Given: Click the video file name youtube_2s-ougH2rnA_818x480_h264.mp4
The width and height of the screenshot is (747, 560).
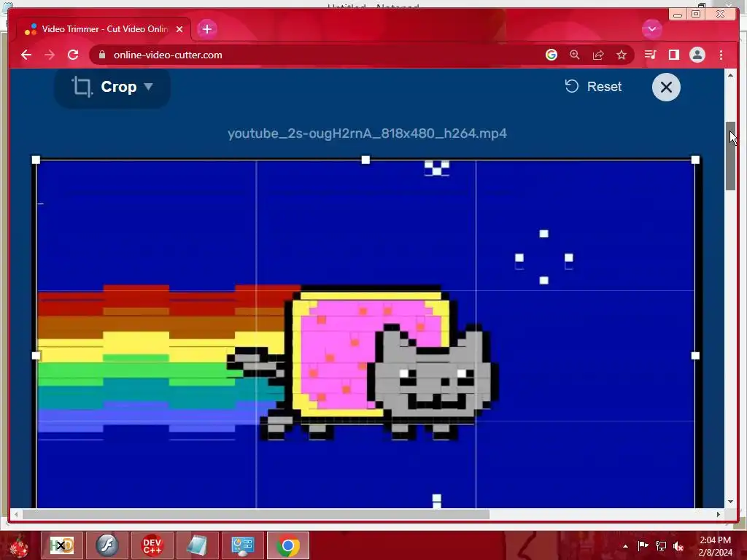Looking at the screenshot, I should coord(367,133).
